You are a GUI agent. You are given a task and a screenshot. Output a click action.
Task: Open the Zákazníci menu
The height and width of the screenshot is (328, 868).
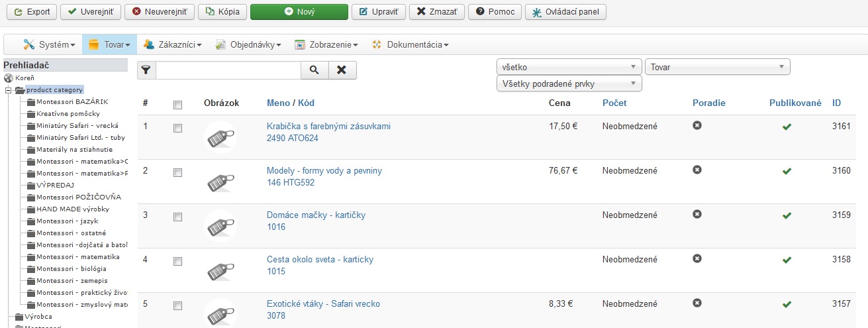pyautogui.click(x=172, y=44)
